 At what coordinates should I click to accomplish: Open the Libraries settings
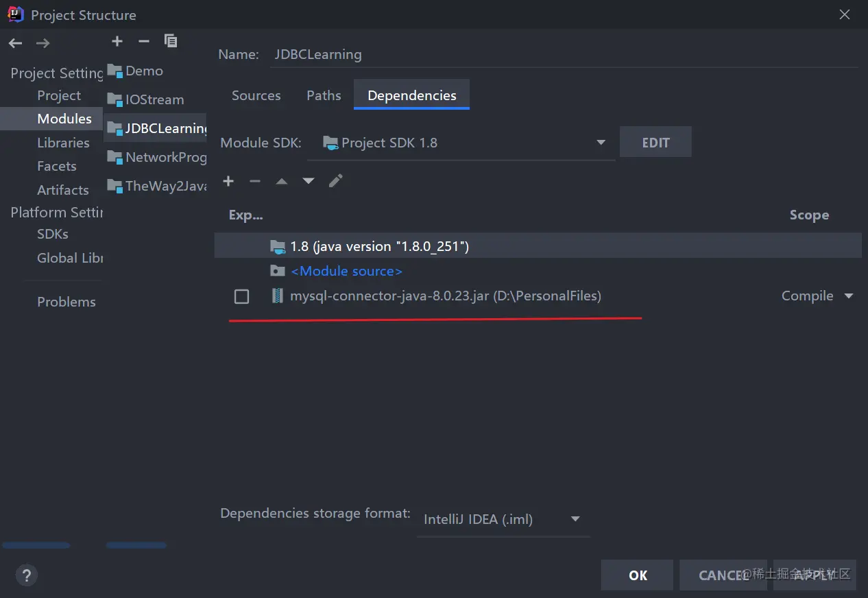pyautogui.click(x=63, y=143)
